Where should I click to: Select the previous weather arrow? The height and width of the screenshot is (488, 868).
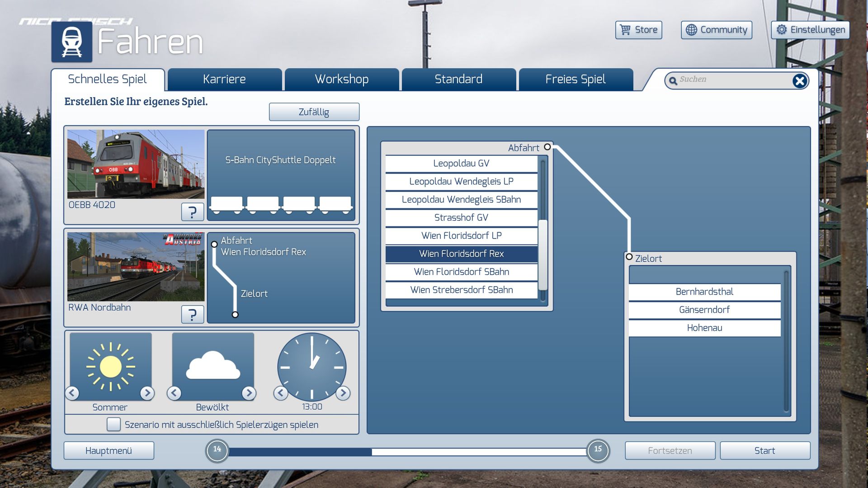[x=175, y=393]
